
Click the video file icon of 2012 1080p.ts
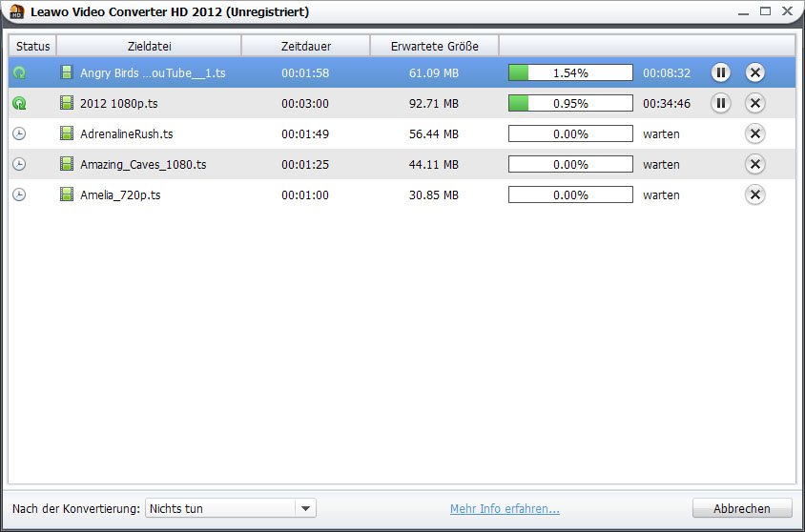tap(67, 103)
